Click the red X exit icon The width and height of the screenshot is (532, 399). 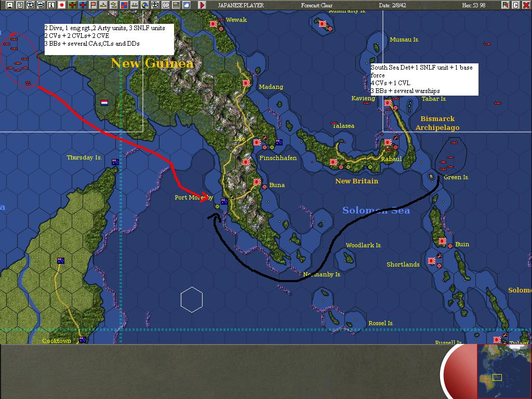[526, 5]
